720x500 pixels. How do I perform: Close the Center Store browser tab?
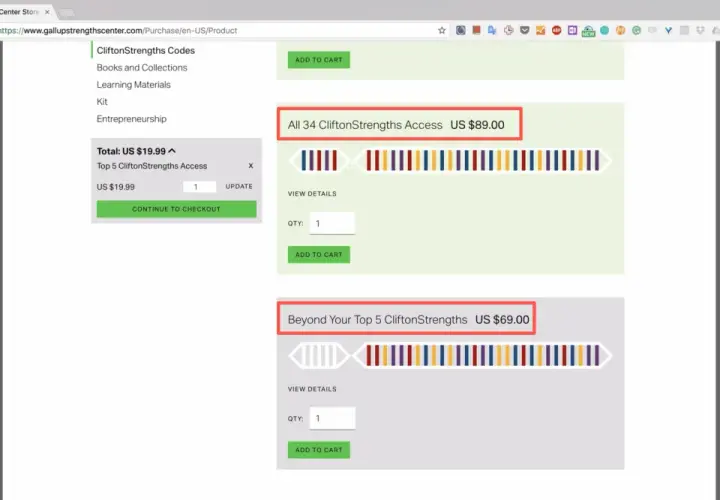coord(47,12)
